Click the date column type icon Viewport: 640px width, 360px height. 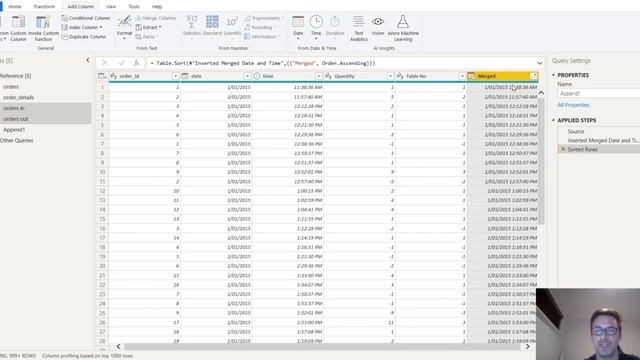[x=185, y=76]
